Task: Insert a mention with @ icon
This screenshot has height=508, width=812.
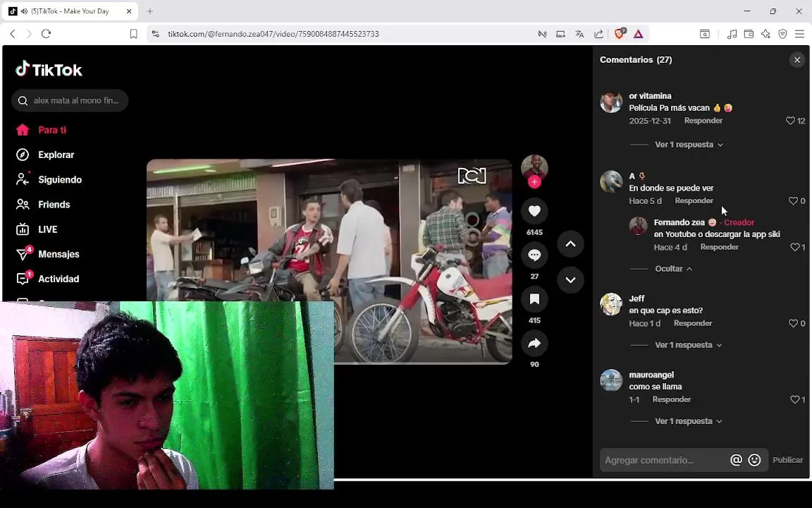Action: [736, 460]
